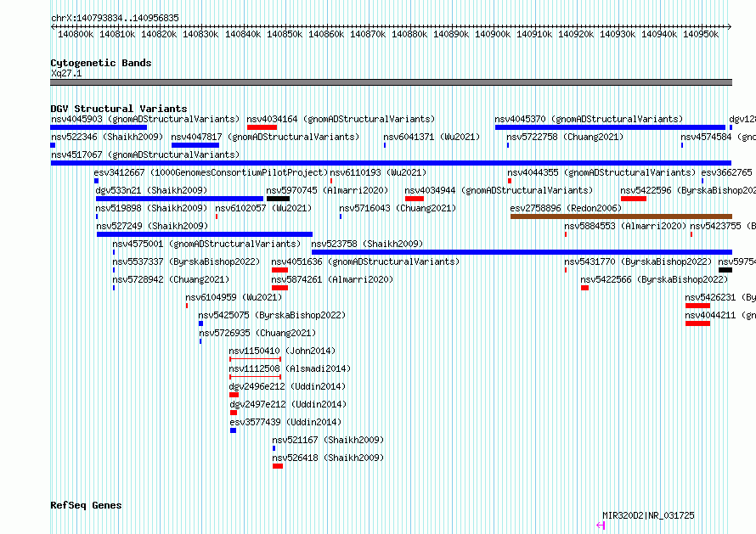Select the blue nsv4047817 variant bar
This screenshot has width=756, height=534.
pos(195,145)
